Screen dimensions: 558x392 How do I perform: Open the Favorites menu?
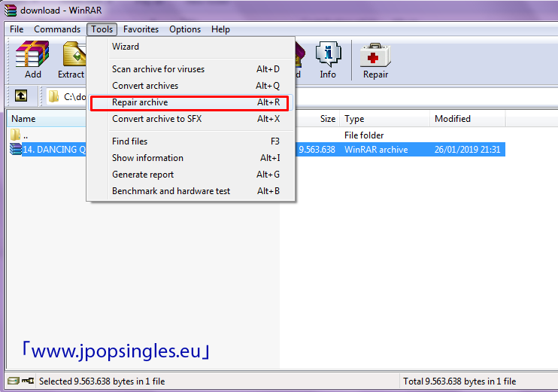141,29
